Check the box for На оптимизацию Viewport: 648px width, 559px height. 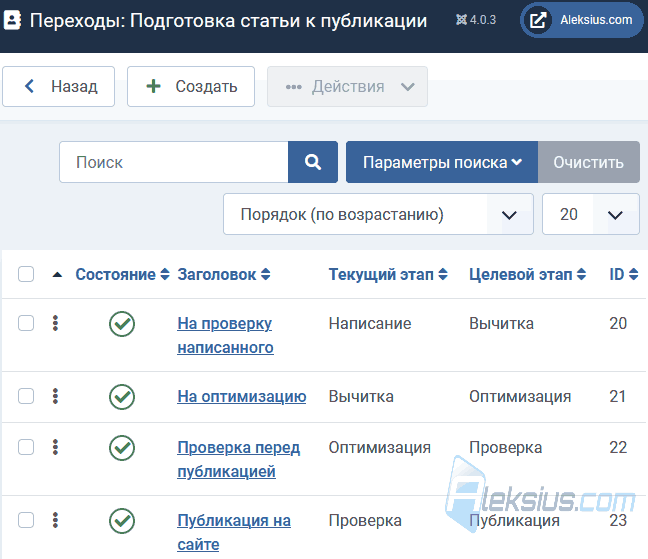[26, 396]
